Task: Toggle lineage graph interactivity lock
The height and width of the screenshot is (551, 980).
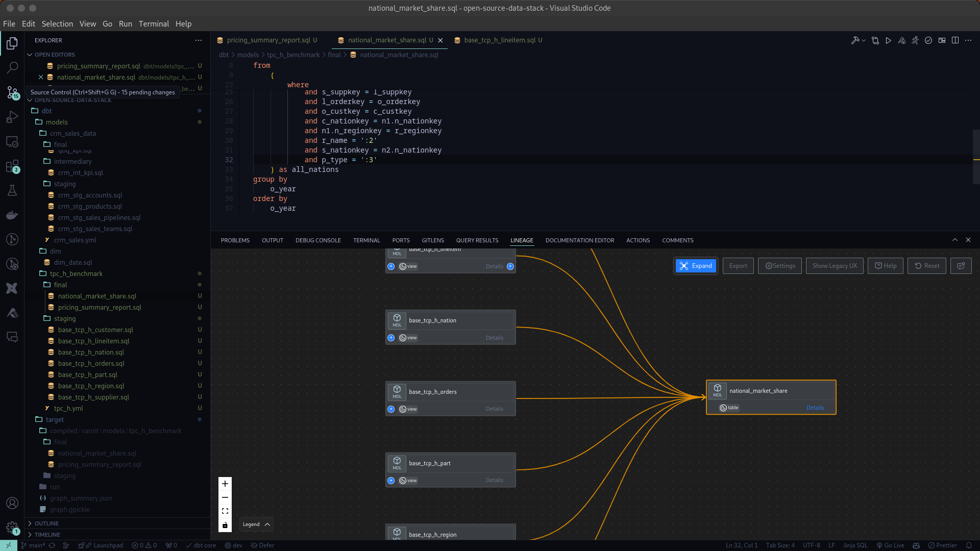Action: click(225, 525)
